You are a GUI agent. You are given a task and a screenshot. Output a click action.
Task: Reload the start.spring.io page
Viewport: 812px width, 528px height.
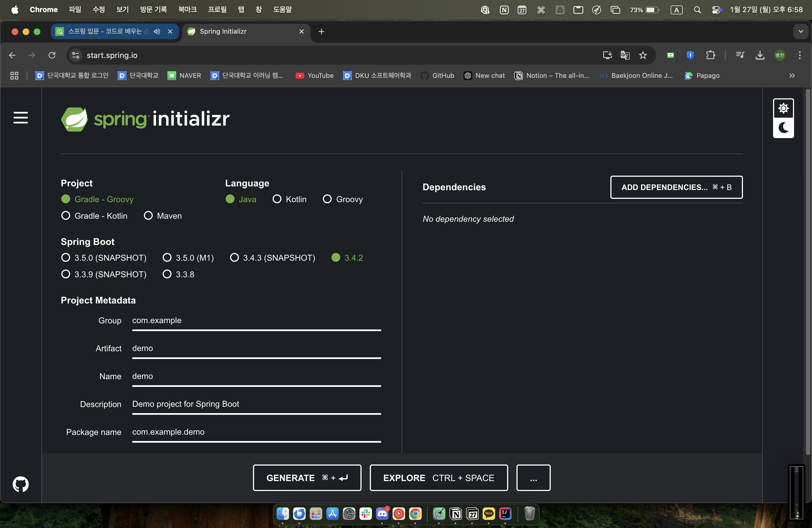(x=52, y=55)
